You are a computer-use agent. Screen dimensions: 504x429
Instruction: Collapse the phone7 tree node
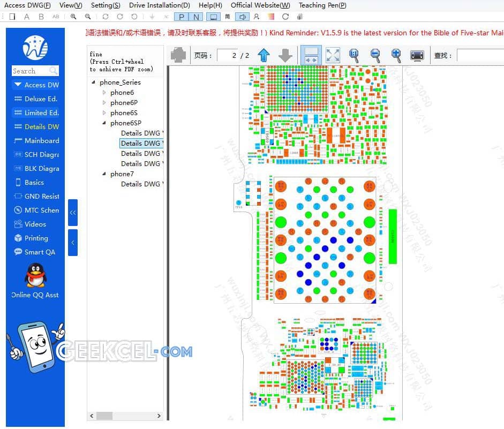coord(104,174)
